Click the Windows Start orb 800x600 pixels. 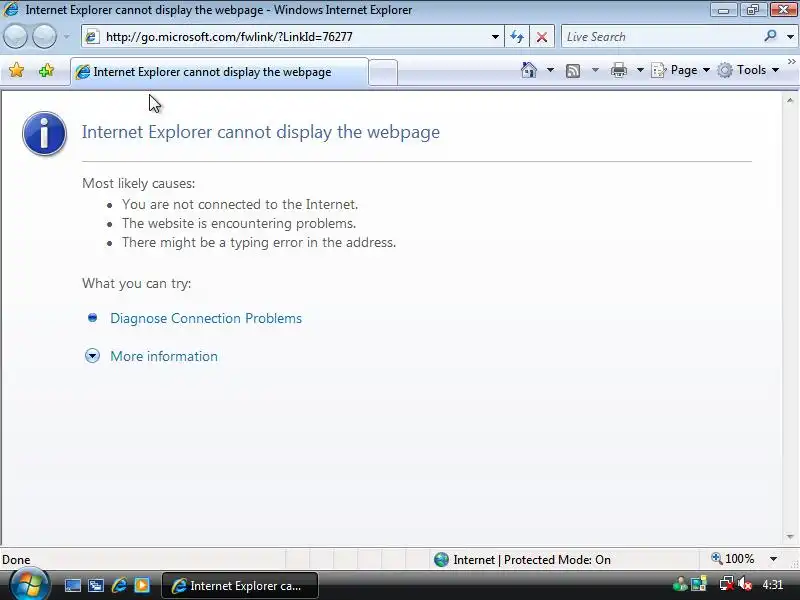click(29, 585)
